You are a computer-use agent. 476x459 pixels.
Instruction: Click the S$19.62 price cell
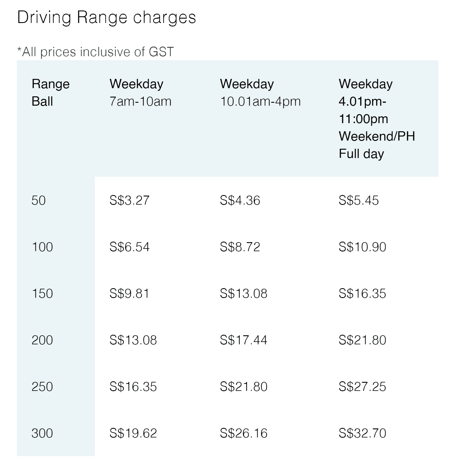tap(133, 433)
